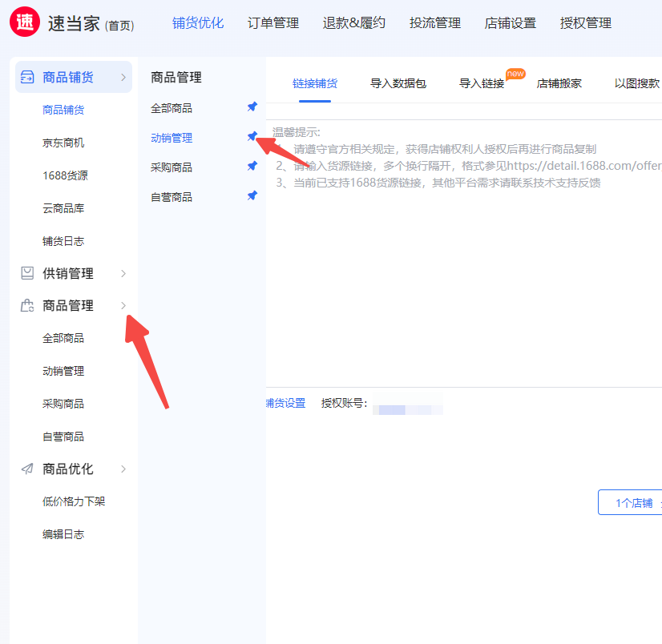This screenshot has width=662, height=644.
Task: Click the 商品优化 paper plane icon
Action: click(27, 469)
